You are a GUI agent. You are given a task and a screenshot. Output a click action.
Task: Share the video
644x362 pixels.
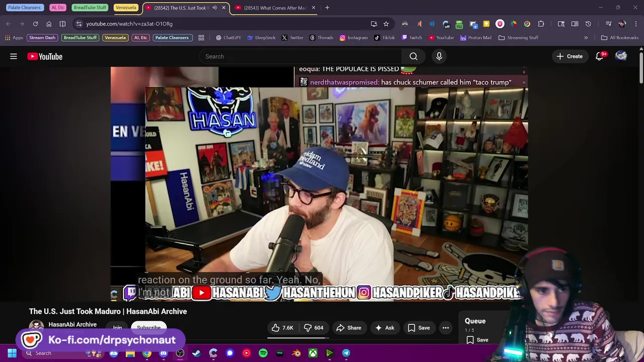point(349,328)
